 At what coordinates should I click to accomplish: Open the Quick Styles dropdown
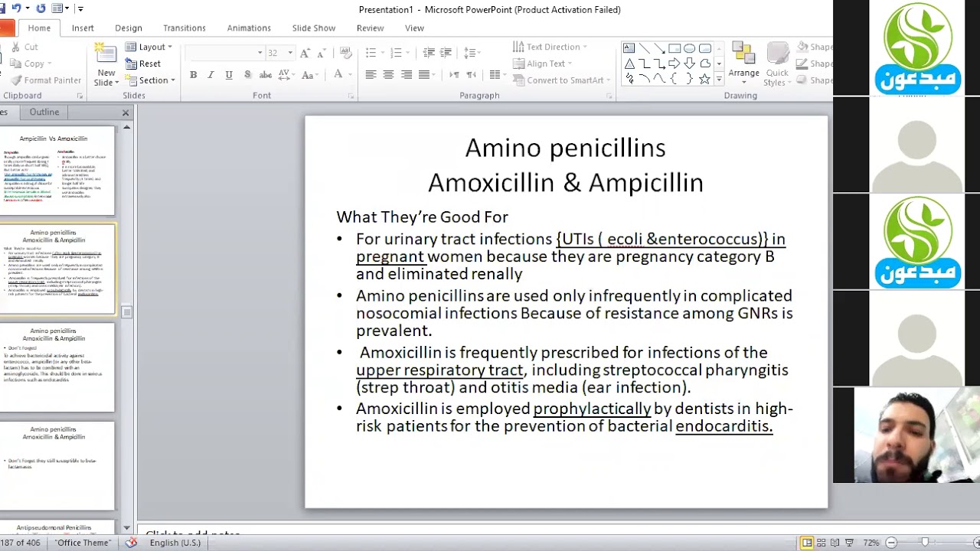776,64
